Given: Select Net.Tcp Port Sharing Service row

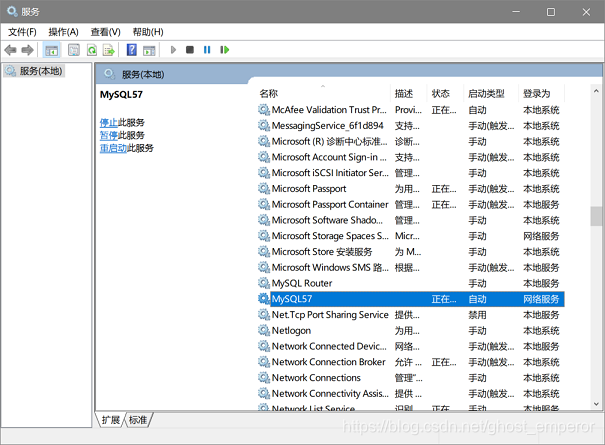Looking at the screenshot, I should (410, 315).
